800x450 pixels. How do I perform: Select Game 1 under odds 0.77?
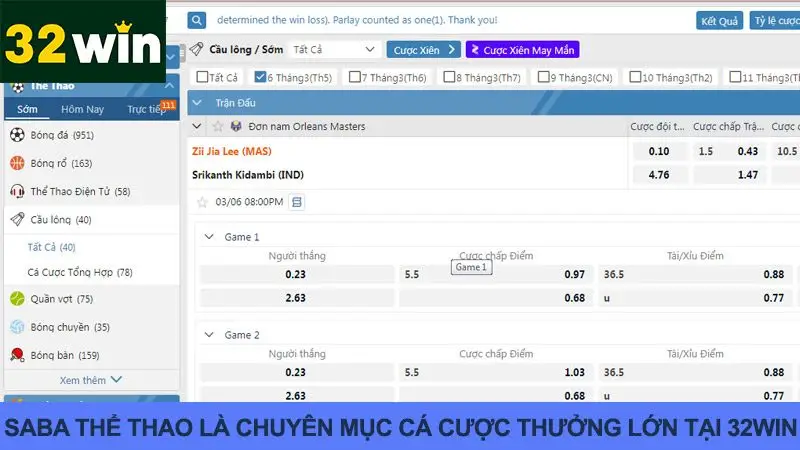coord(695,297)
